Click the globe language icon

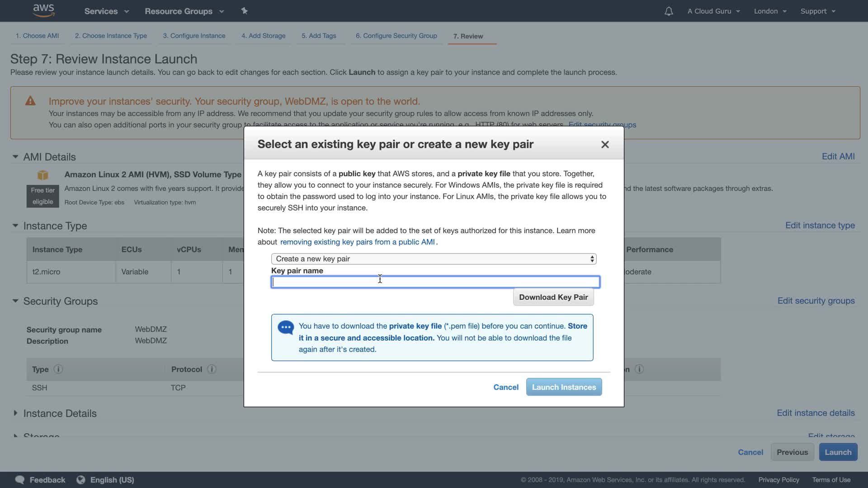tap(81, 480)
